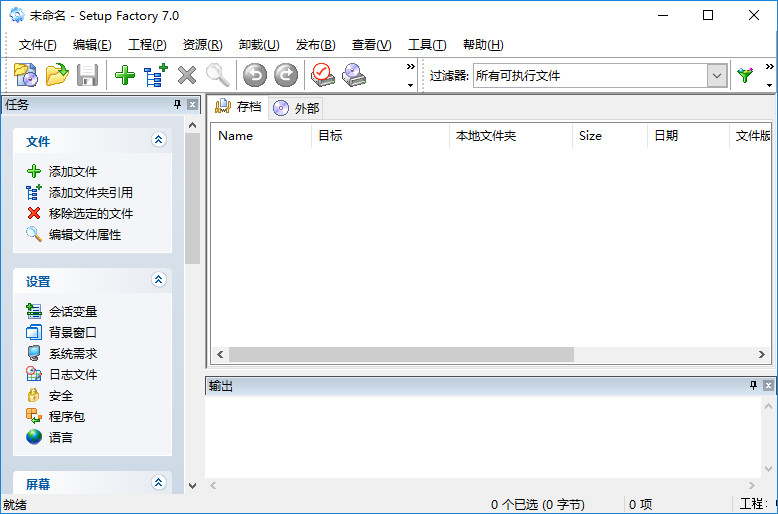The height and width of the screenshot is (514, 778).
Task: Open the 发布(B) menu
Action: (316, 45)
